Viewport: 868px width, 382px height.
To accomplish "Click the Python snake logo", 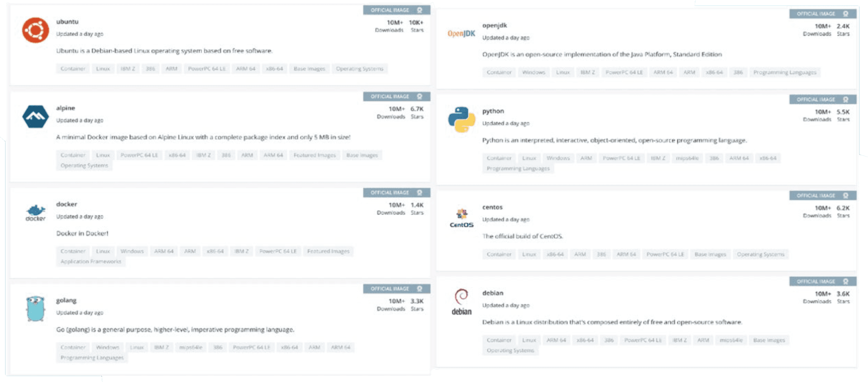I will coord(461,120).
